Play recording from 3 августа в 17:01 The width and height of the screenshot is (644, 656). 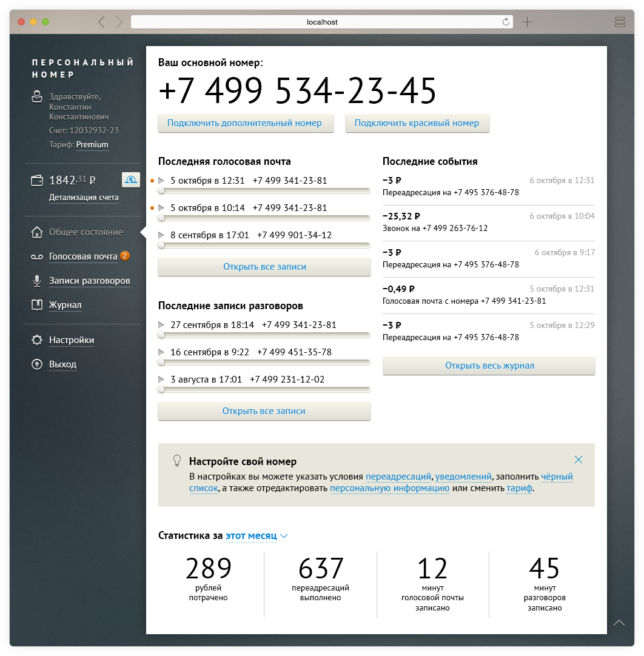coord(161,380)
